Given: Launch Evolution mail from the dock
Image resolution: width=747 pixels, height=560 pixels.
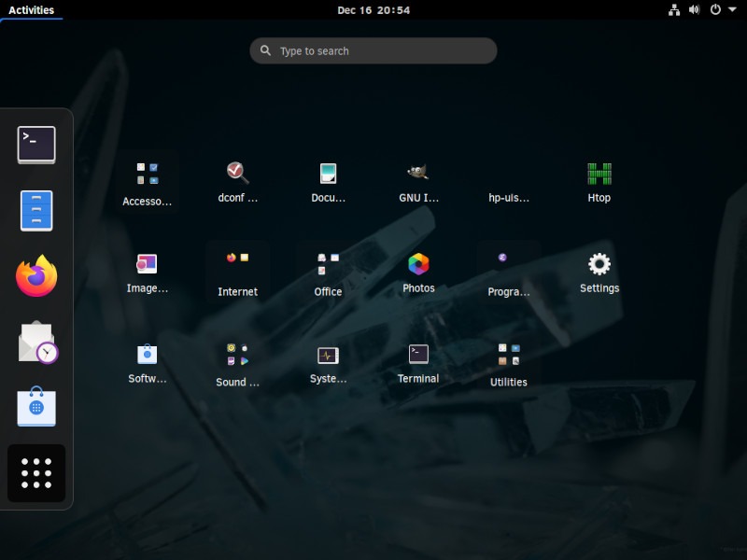Looking at the screenshot, I should tap(35, 342).
